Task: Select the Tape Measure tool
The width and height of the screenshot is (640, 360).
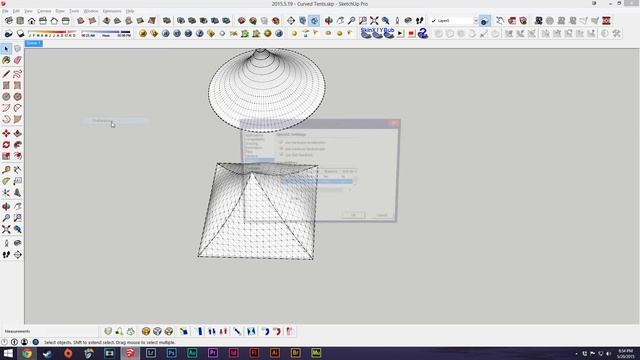Action: click(x=6, y=170)
